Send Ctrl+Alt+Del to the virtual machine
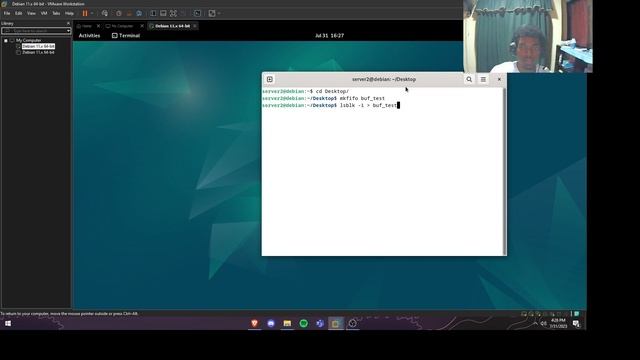The width and height of the screenshot is (640, 360). (105, 13)
